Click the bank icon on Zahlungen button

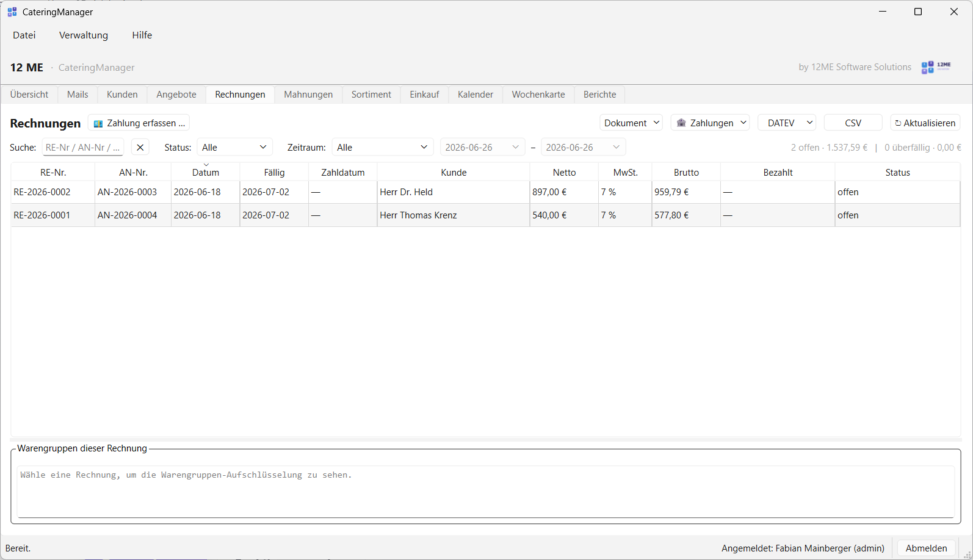pyautogui.click(x=681, y=123)
